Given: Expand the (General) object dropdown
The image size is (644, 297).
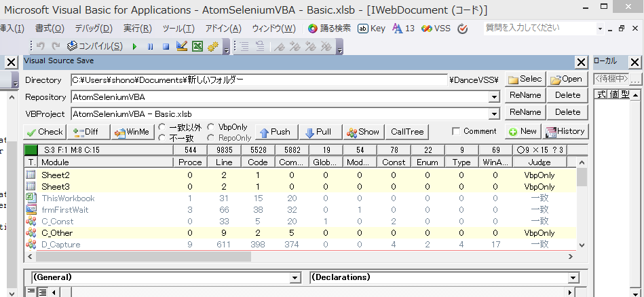Looking at the screenshot, I should (295, 278).
